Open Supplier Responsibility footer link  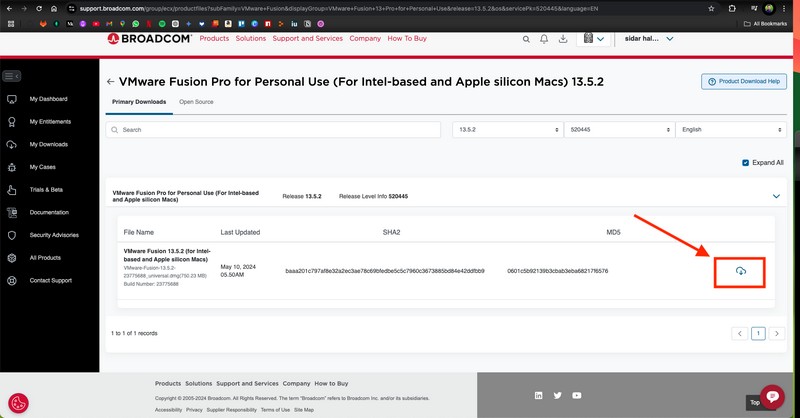232,410
